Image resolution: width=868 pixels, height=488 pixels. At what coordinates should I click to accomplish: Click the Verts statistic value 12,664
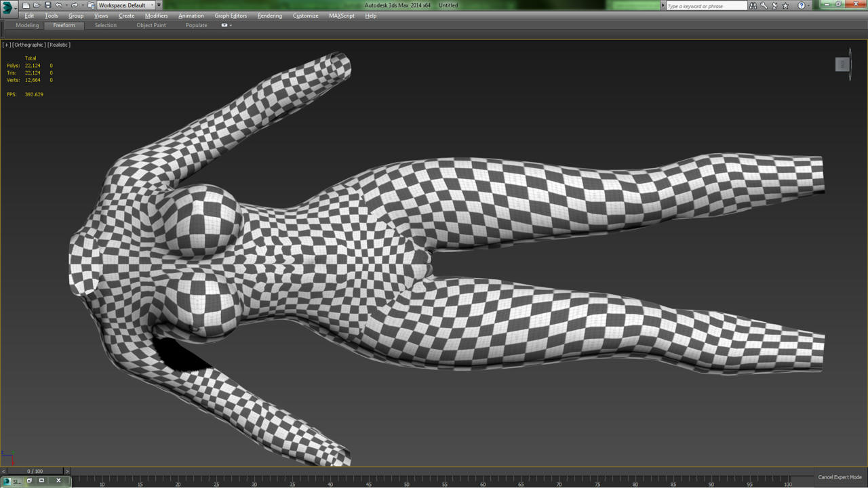pyautogui.click(x=33, y=80)
